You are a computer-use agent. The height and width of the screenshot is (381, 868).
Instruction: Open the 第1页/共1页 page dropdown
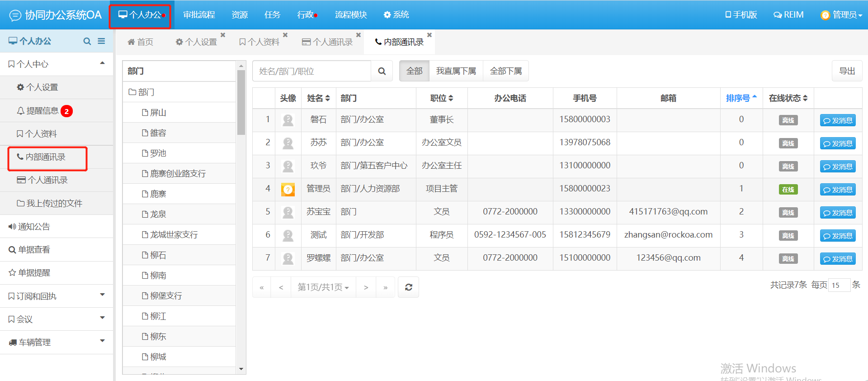point(323,287)
